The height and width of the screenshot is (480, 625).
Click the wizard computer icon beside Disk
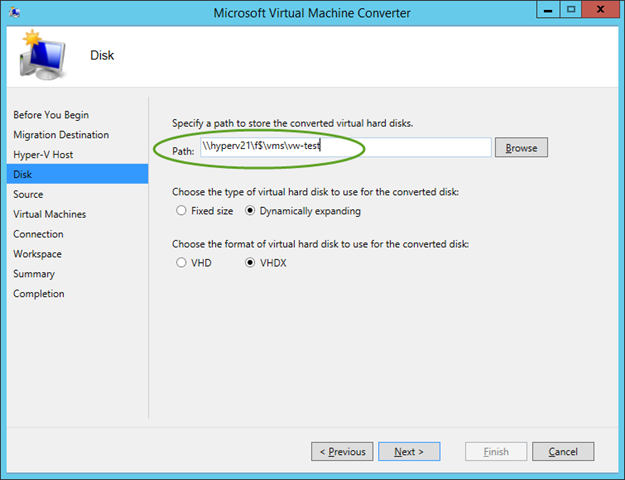tap(42, 55)
